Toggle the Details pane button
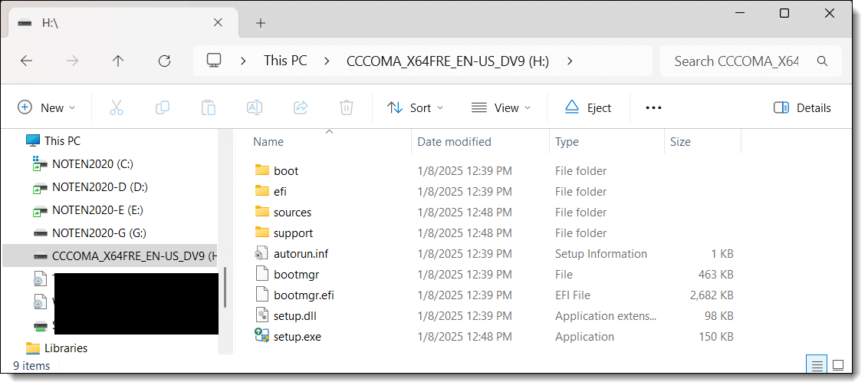 [803, 107]
